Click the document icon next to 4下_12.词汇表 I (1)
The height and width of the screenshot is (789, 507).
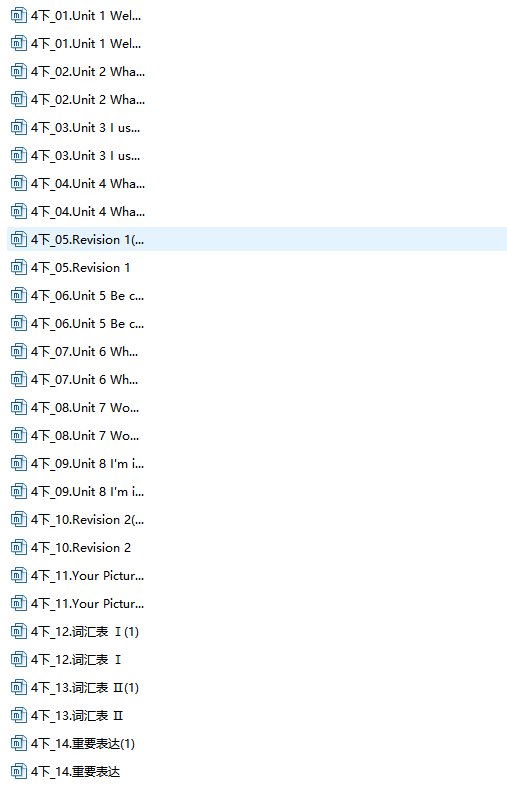pyautogui.click(x=19, y=631)
